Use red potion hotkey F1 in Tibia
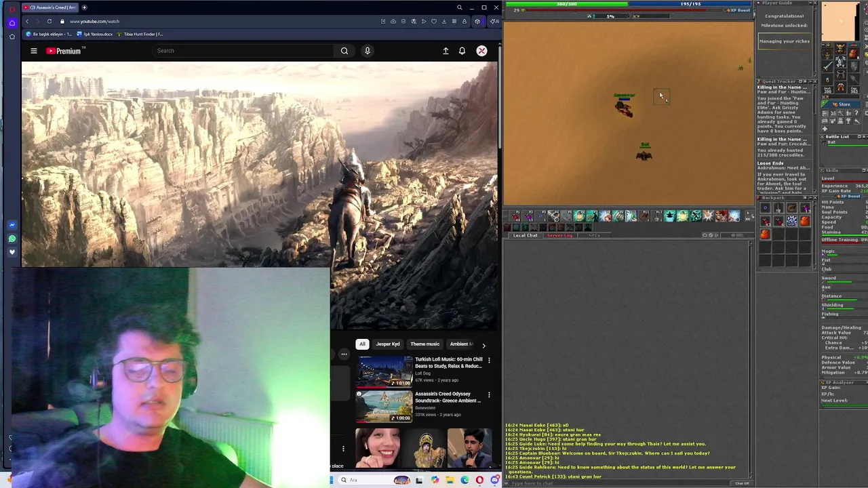 (x=516, y=216)
